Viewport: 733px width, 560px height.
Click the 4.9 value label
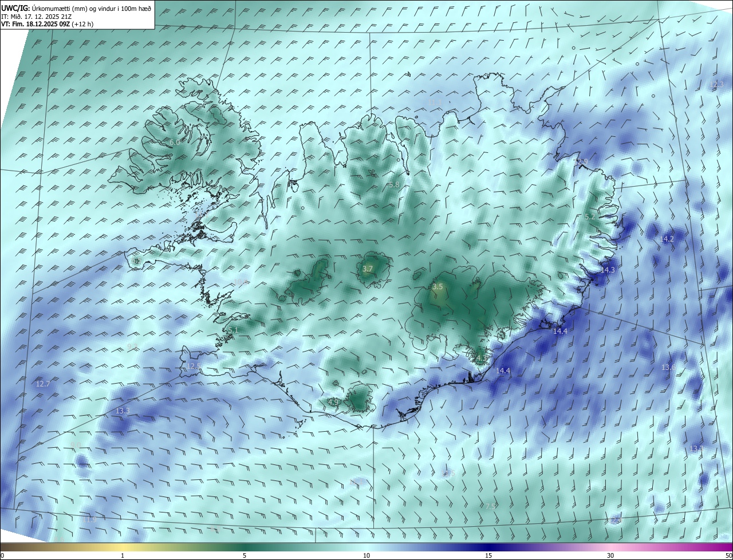click(333, 402)
